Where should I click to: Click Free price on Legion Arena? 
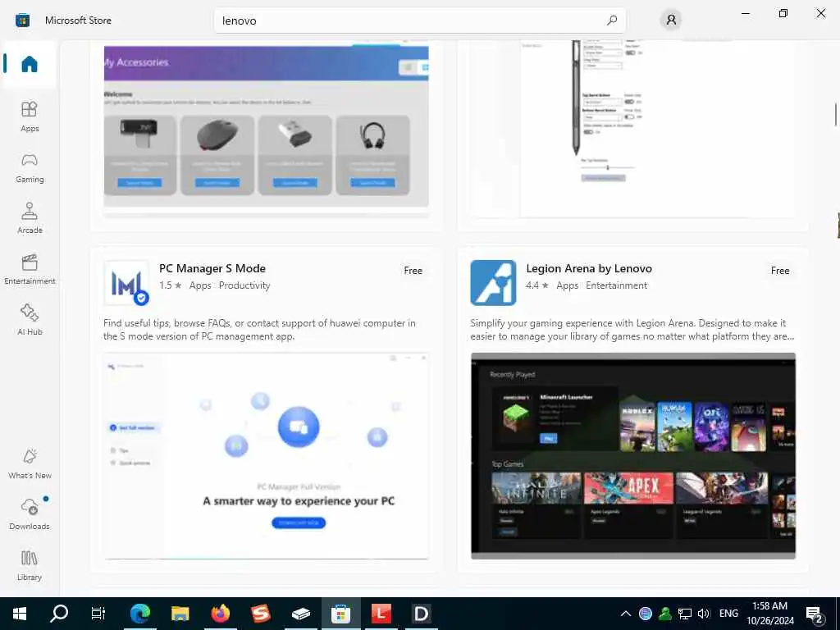780,271
